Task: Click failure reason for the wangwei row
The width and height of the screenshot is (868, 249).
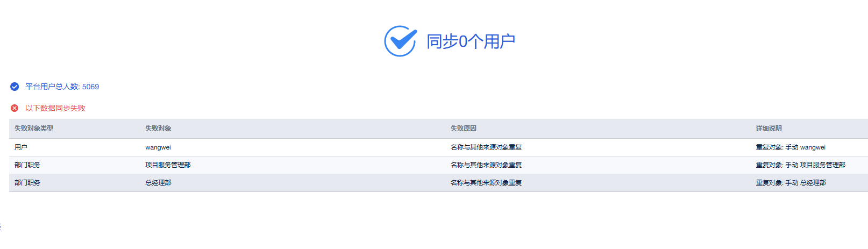Action: click(x=486, y=147)
